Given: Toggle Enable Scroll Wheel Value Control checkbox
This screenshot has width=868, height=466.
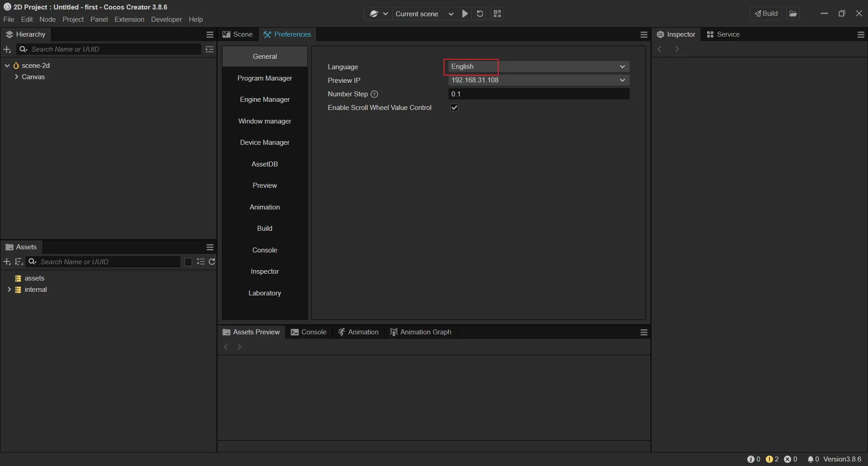Looking at the screenshot, I should (x=454, y=108).
